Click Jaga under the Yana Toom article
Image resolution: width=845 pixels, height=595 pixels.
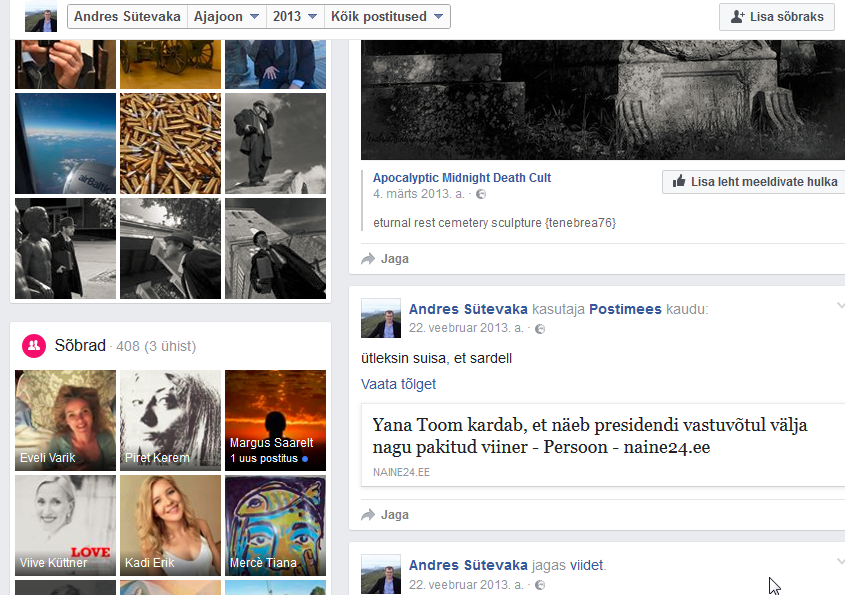pyautogui.click(x=394, y=515)
